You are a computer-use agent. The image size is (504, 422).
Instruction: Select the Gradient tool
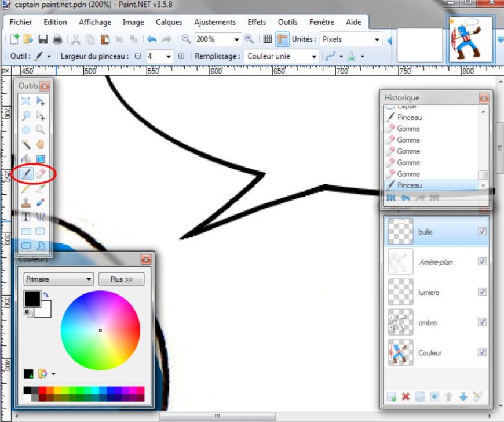coord(41,159)
